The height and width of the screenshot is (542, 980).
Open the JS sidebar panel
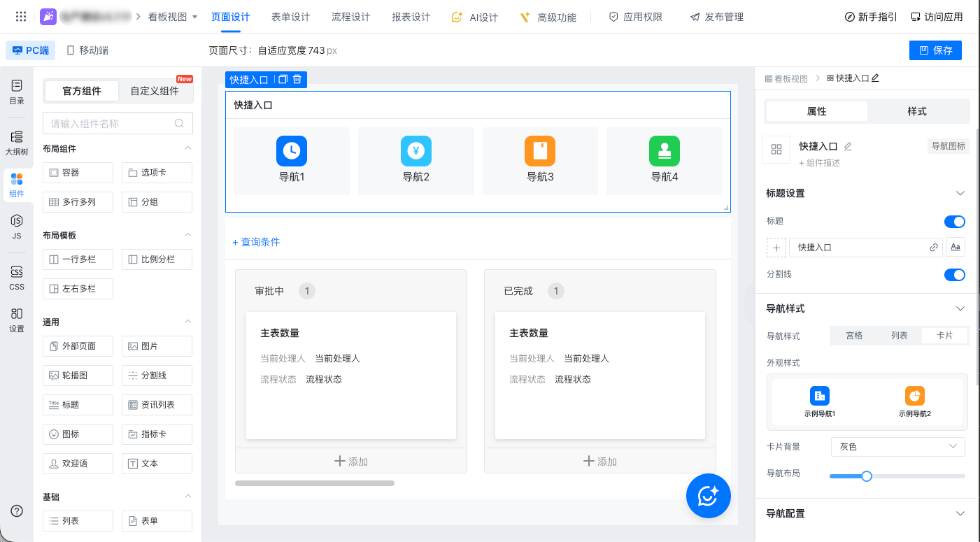click(x=17, y=227)
